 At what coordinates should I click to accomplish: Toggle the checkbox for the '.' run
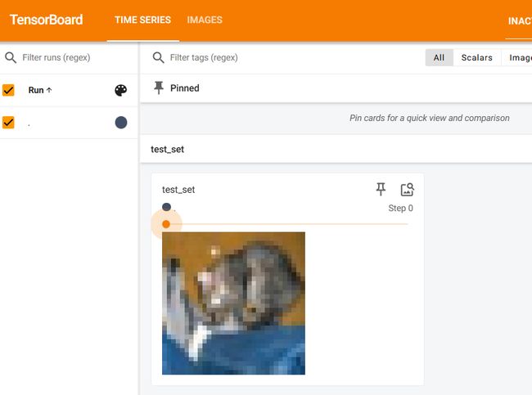[x=8, y=123]
